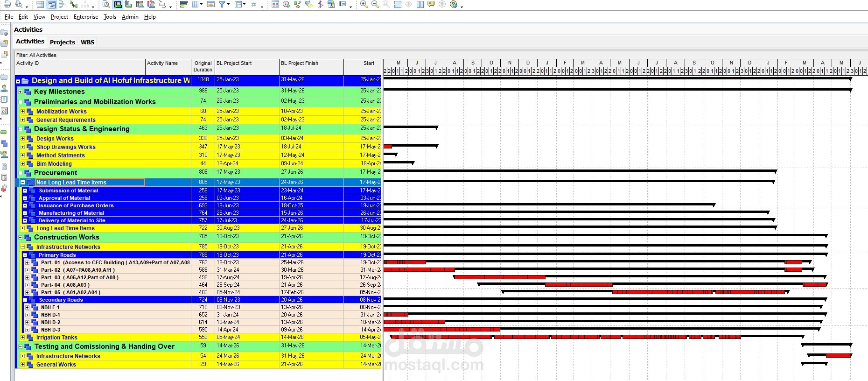Open the Schedule clock icon
Screen dimensions: 868x381
click(x=286, y=4)
